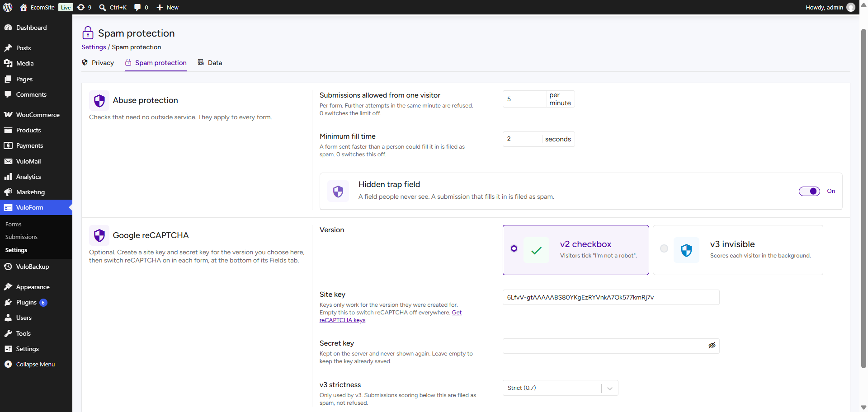Viewport: 868px width, 412px height.
Task: Open Users in sidebar
Action: (36, 318)
